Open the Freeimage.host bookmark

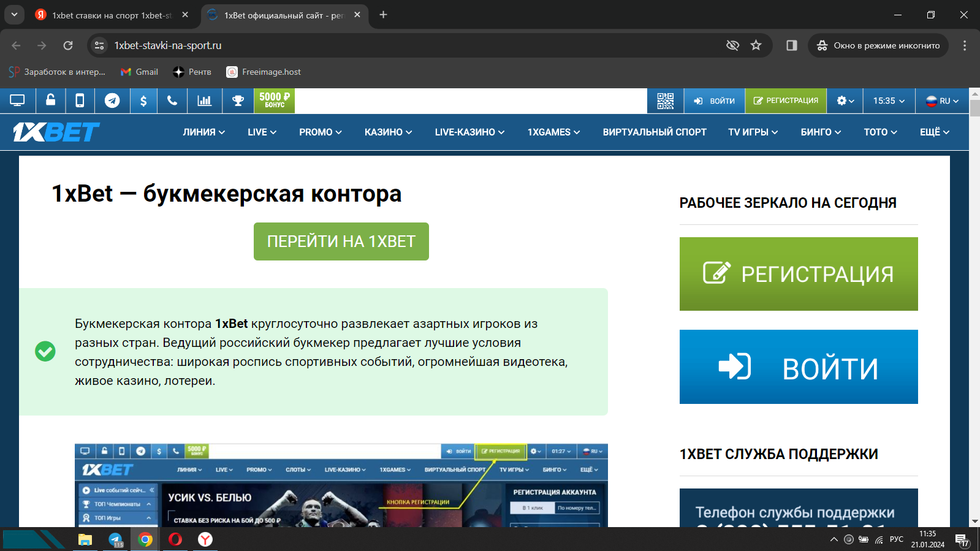[264, 72]
